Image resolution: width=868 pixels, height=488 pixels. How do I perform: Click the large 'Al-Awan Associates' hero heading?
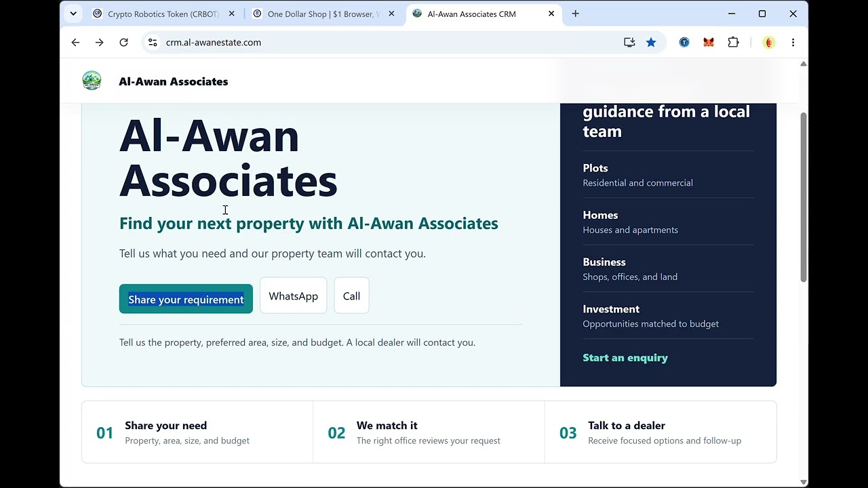point(229,158)
